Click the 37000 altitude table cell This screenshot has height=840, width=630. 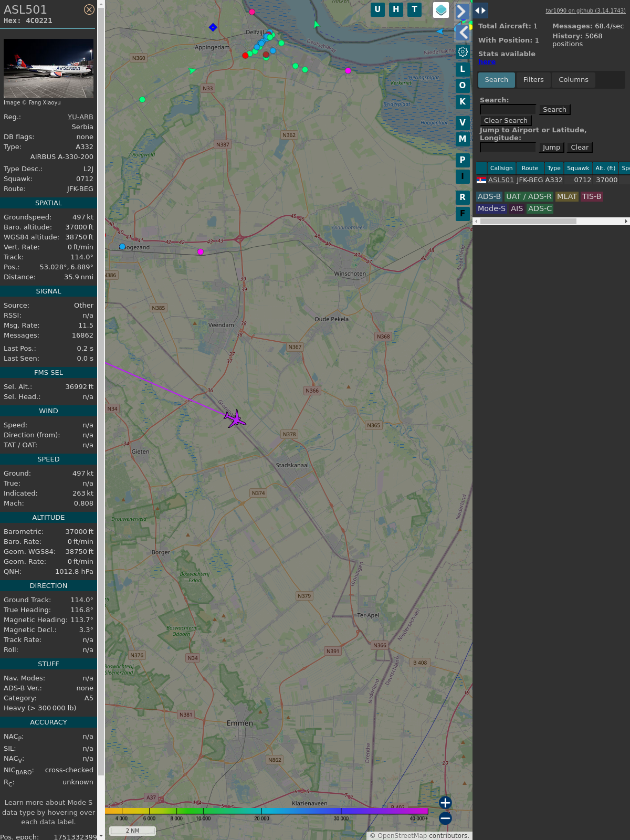pos(606,180)
